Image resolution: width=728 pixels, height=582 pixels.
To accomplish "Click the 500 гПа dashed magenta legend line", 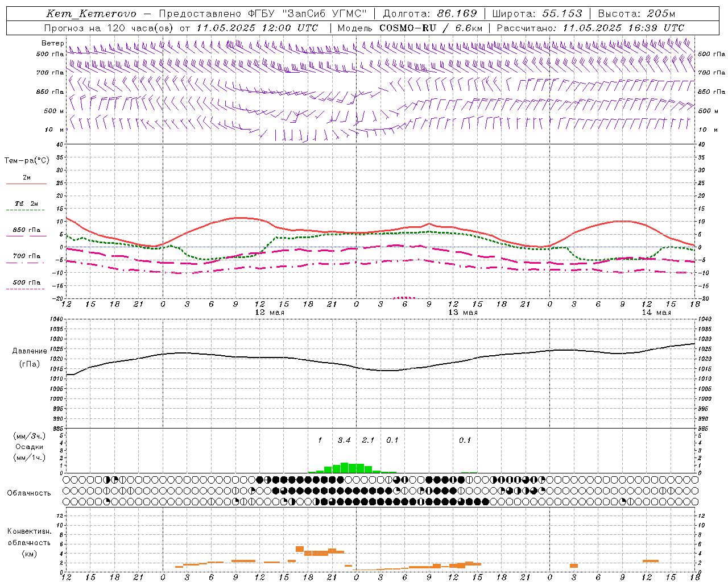I will pos(26,289).
